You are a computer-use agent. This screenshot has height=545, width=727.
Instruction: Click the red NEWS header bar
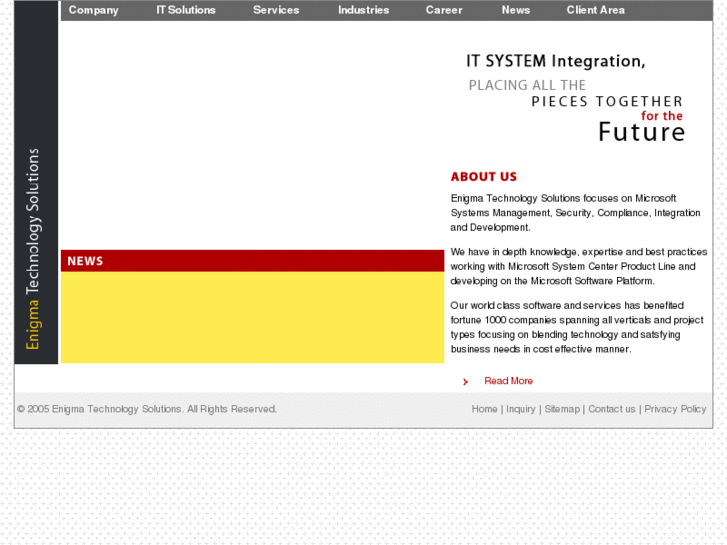[252, 261]
